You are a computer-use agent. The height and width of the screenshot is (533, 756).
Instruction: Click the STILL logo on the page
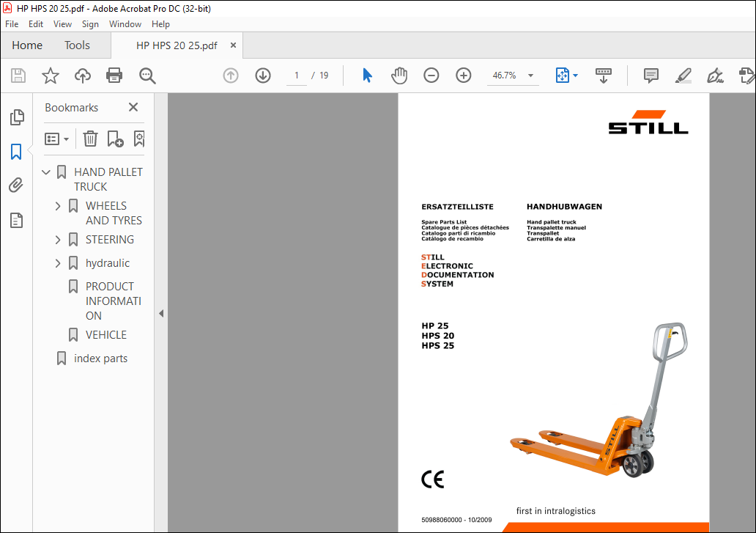pyautogui.click(x=648, y=122)
